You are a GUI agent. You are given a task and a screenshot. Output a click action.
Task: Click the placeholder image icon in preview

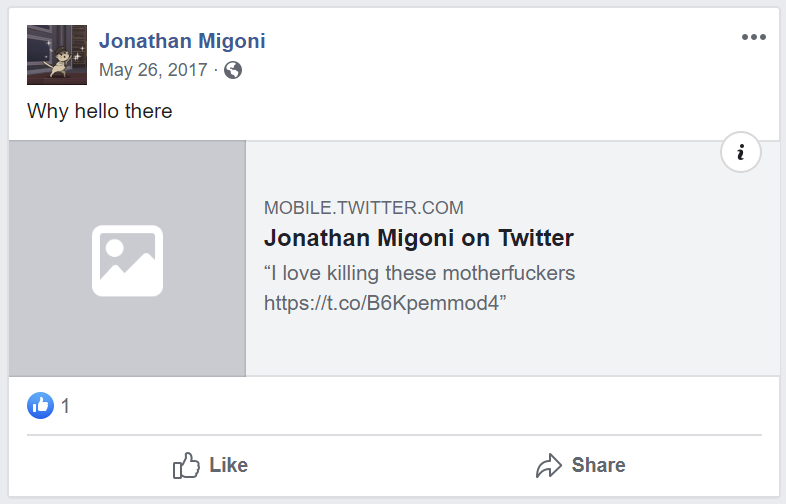pyautogui.click(x=127, y=261)
